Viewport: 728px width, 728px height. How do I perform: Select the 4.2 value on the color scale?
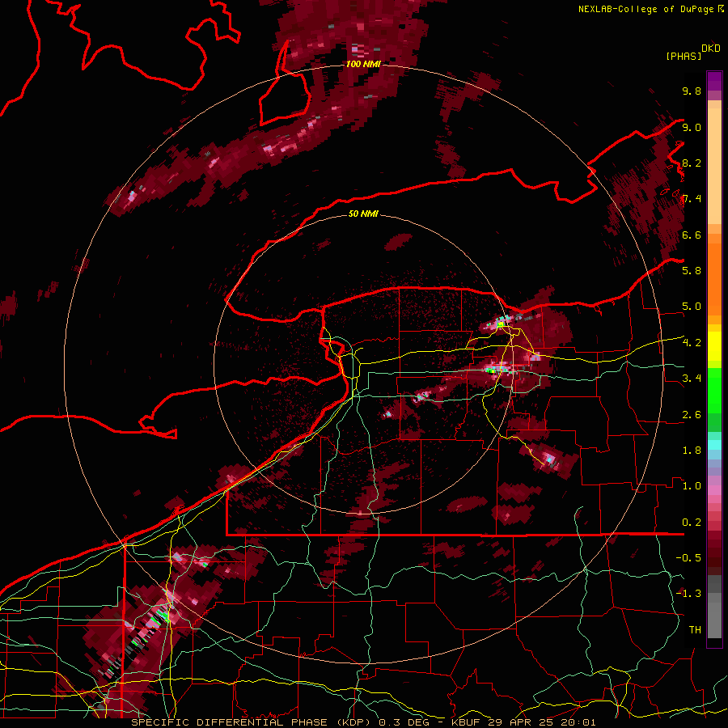(692, 343)
